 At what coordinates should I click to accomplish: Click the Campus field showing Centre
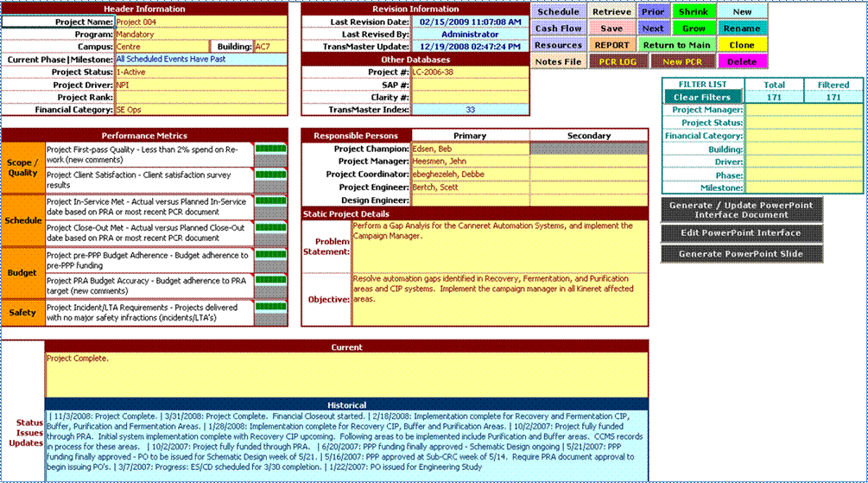[x=162, y=47]
